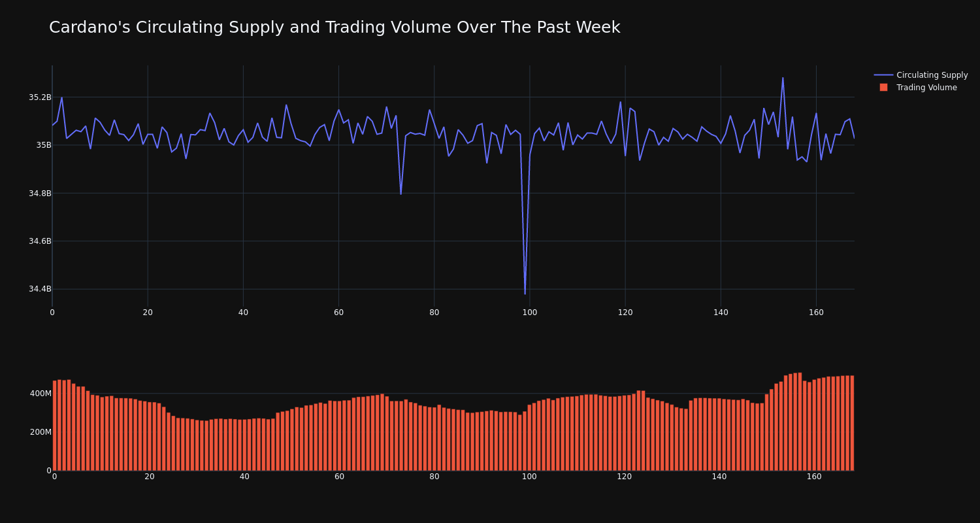The width and height of the screenshot is (980, 523).
Task: Click the 400M volume axis label
Action: tap(41, 394)
